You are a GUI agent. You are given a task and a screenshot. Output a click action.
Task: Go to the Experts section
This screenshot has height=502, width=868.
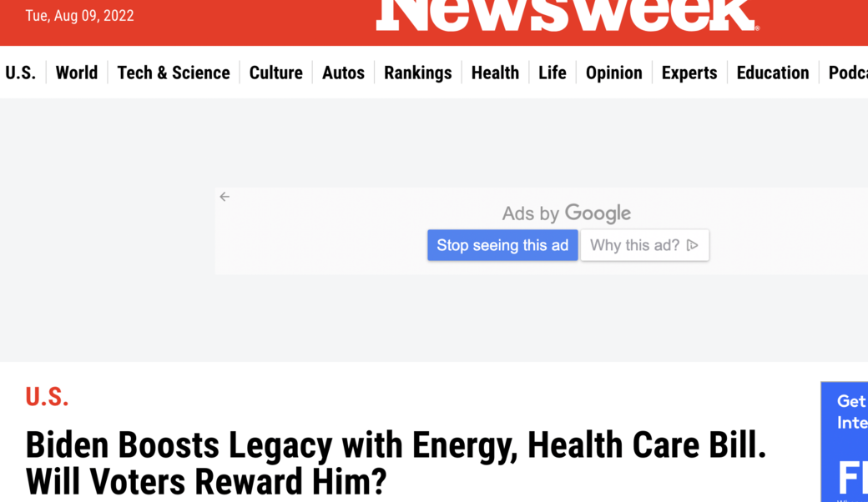tap(689, 73)
